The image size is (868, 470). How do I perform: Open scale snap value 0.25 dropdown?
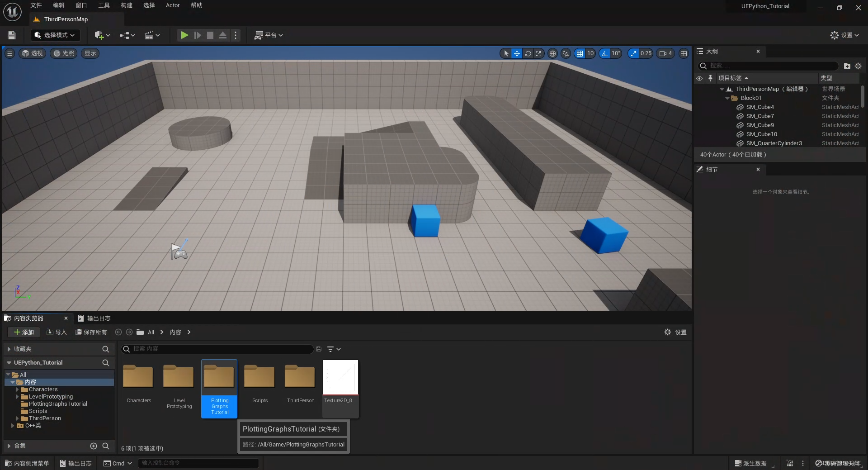click(646, 53)
